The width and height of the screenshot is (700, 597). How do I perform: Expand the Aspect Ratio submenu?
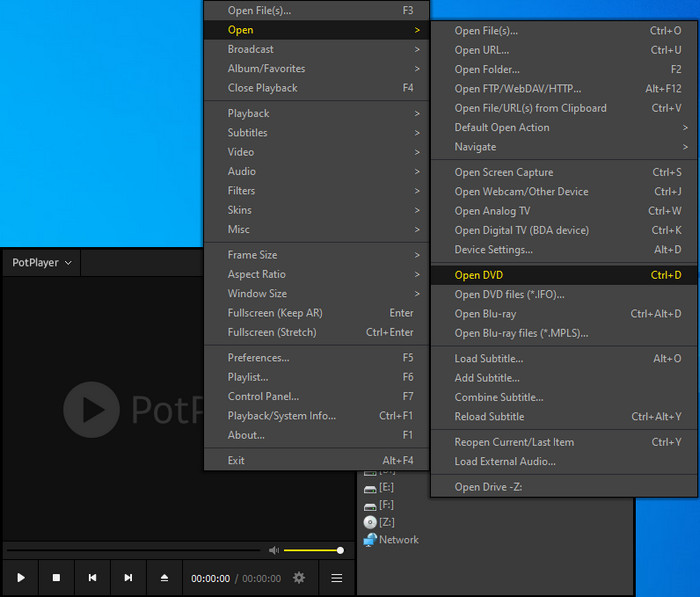(317, 274)
